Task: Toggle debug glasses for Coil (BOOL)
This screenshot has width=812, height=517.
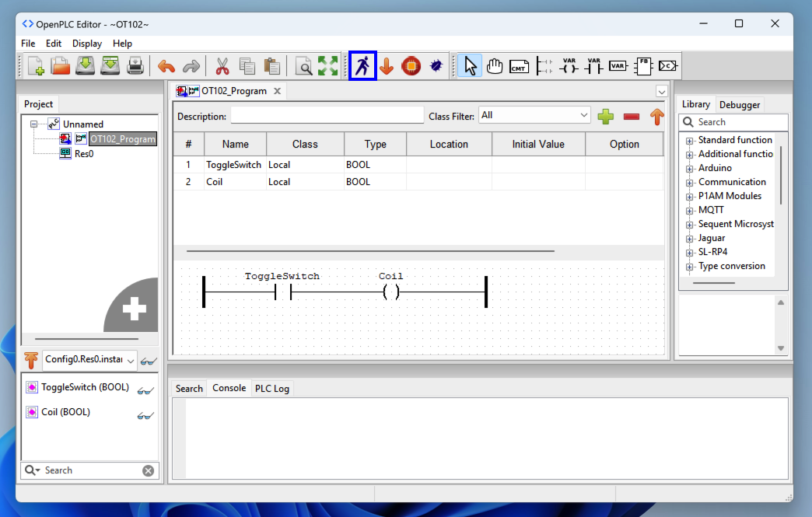Action: click(x=145, y=415)
